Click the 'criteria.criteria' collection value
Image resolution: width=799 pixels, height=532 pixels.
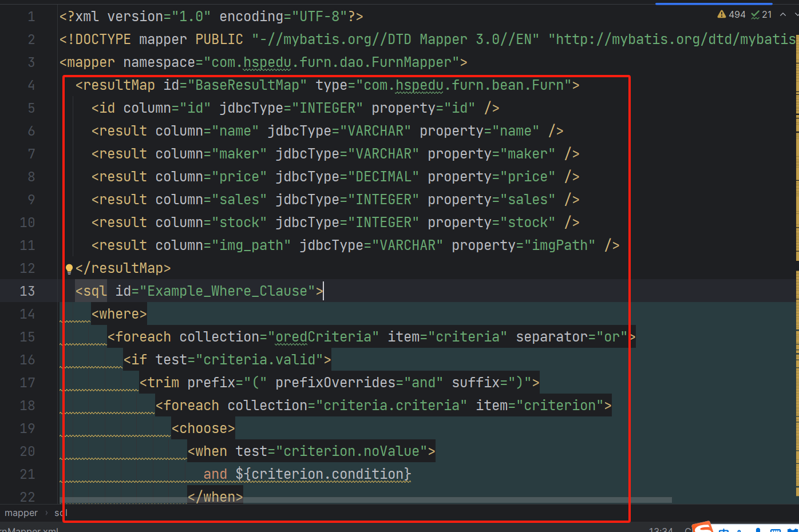tap(391, 406)
